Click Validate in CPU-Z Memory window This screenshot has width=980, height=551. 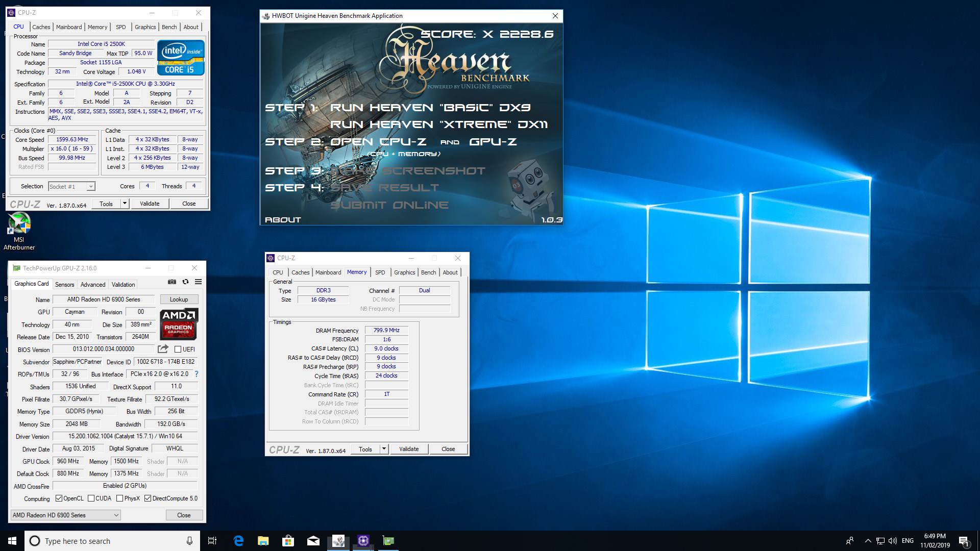pos(409,449)
